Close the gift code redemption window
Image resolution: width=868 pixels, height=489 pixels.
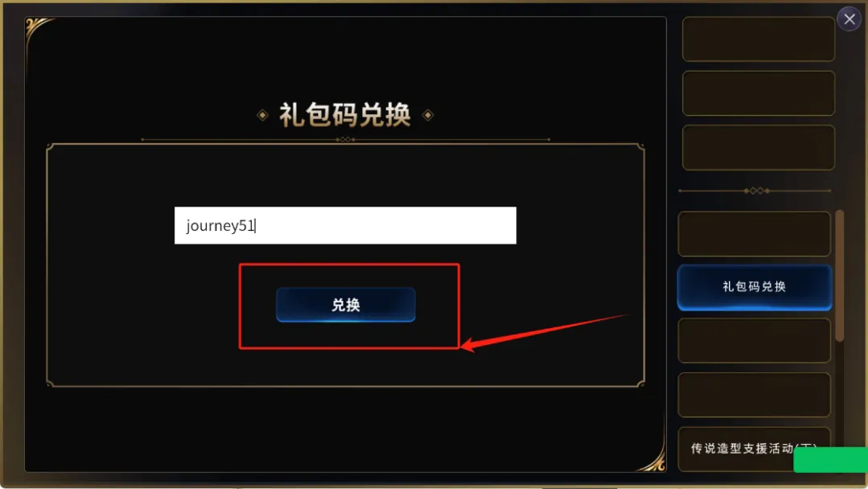pos(850,19)
